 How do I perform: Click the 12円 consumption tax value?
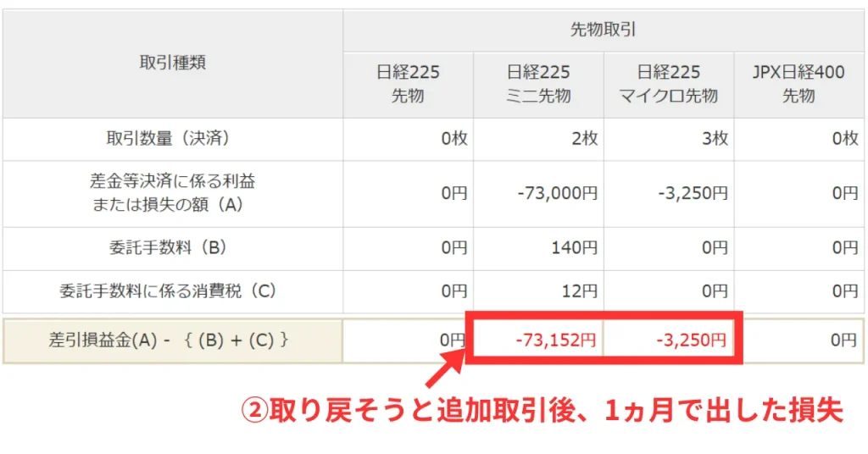click(x=583, y=291)
